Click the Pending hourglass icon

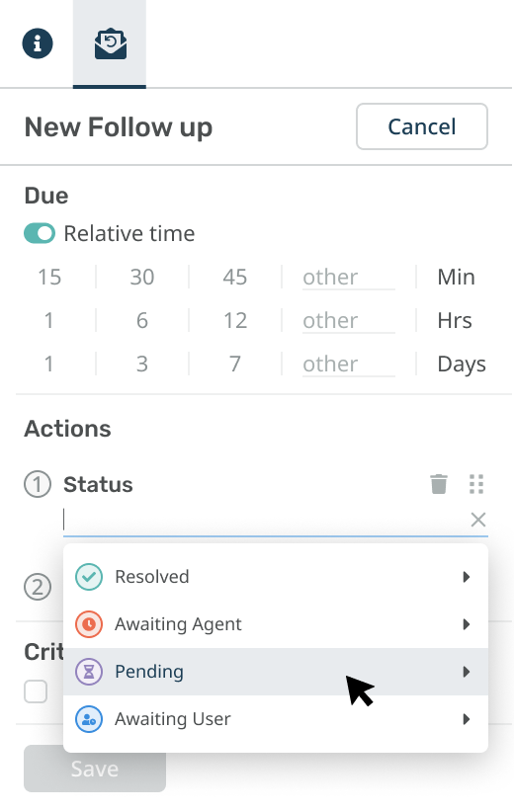(89, 672)
